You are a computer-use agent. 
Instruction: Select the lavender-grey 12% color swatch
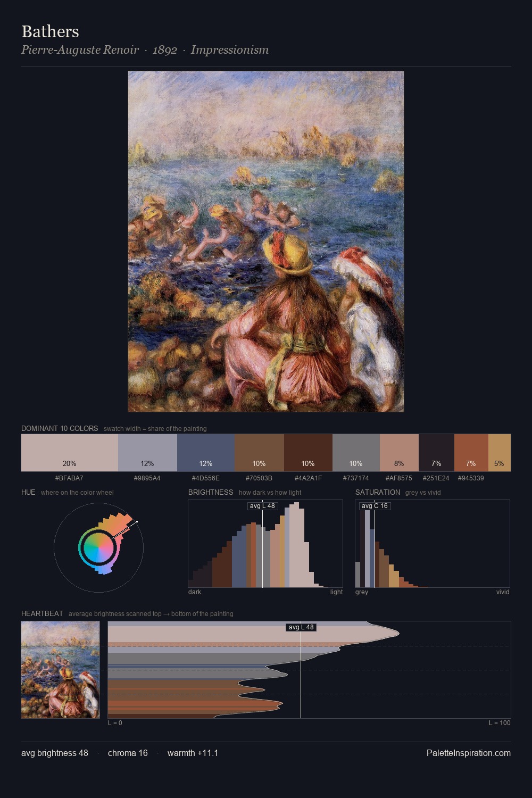tap(147, 453)
